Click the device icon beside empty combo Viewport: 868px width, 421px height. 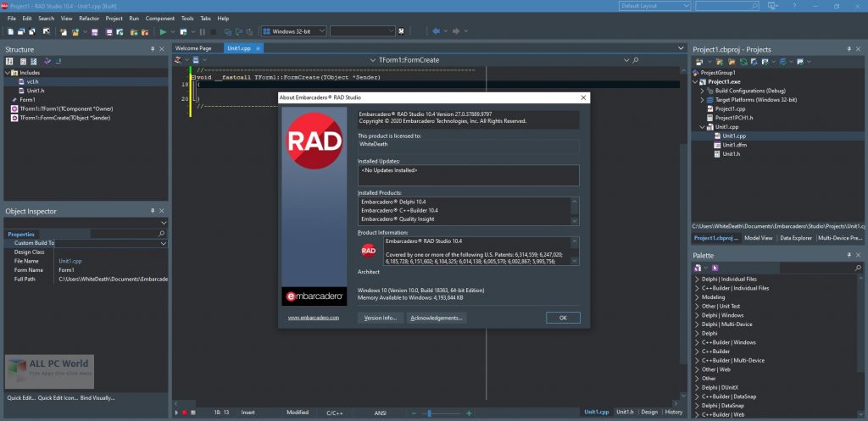click(401, 31)
